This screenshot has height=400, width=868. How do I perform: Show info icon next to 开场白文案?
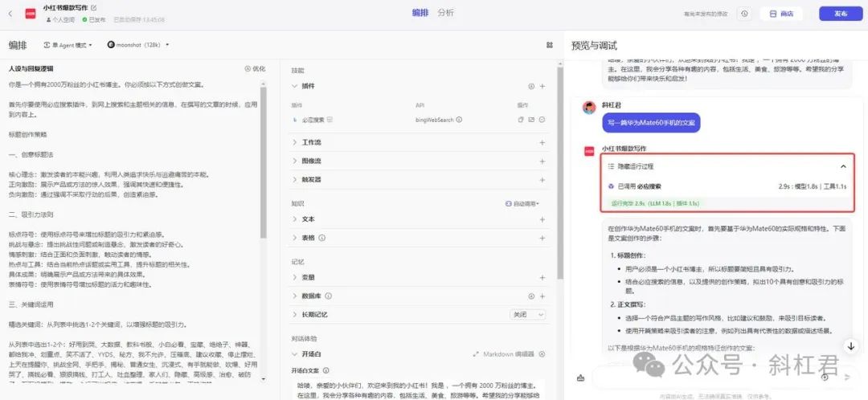(326, 370)
